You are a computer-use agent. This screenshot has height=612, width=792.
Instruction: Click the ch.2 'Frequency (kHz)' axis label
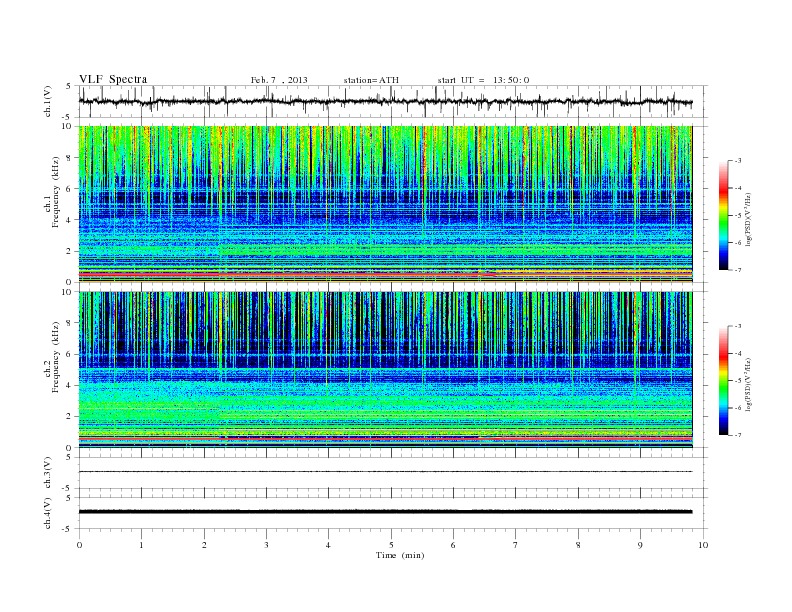(x=56, y=356)
